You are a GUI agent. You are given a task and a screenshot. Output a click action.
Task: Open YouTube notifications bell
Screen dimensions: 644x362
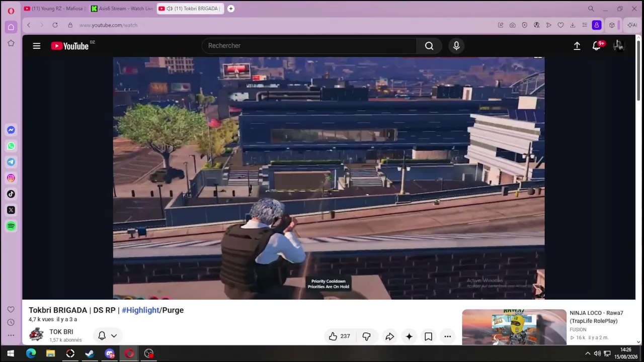pyautogui.click(x=597, y=46)
